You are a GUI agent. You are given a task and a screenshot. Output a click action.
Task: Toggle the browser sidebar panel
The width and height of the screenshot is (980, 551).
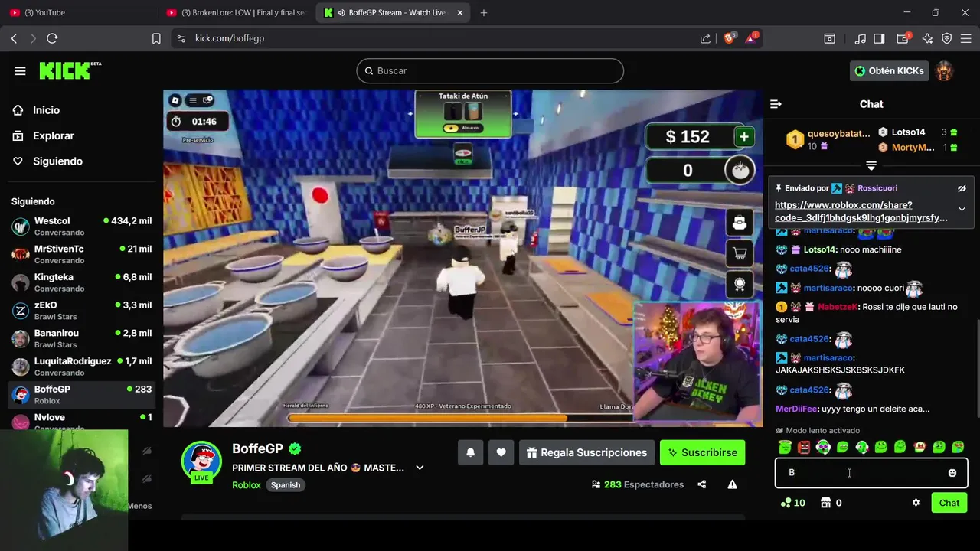pyautogui.click(x=879, y=38)
